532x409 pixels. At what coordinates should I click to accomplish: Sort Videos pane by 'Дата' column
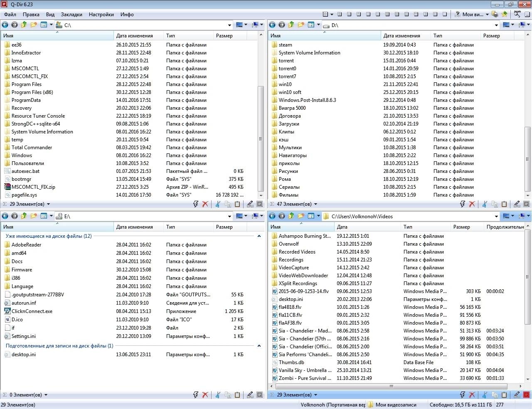[367, 227]
